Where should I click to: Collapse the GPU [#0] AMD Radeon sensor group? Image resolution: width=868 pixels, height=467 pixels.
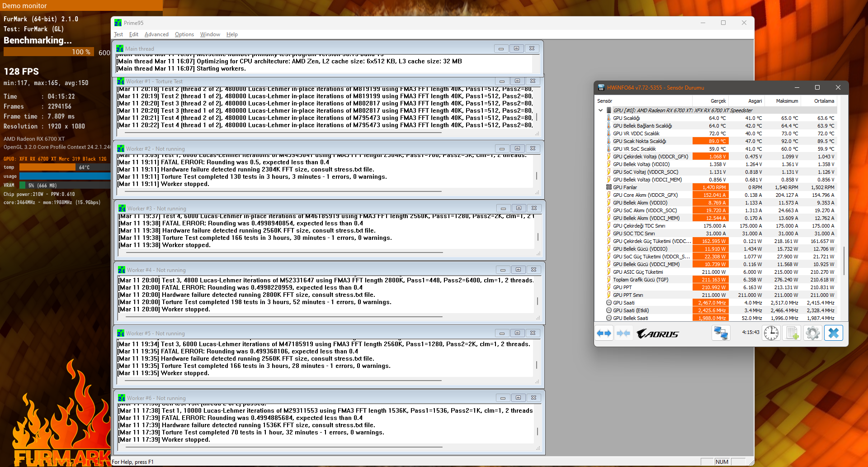pos(600,110)
